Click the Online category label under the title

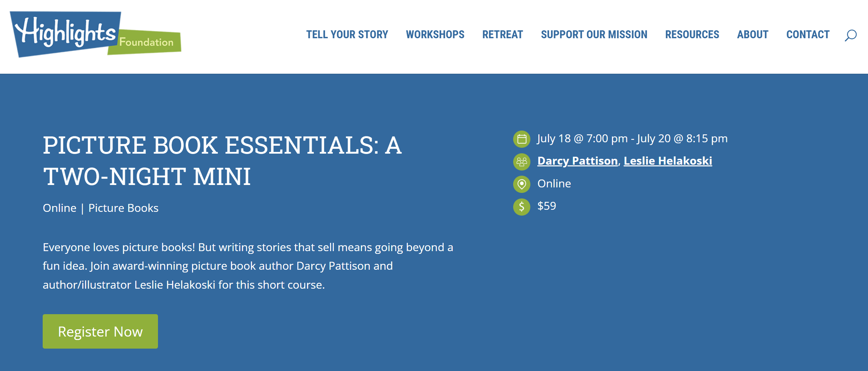pos(60,208)
